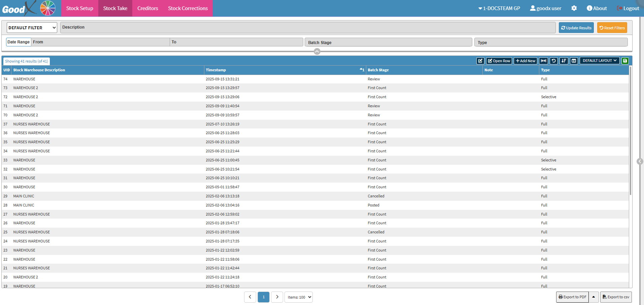Click the Update Results button
This screenshot has width=644, height=305.
click(x=576, y=28)
